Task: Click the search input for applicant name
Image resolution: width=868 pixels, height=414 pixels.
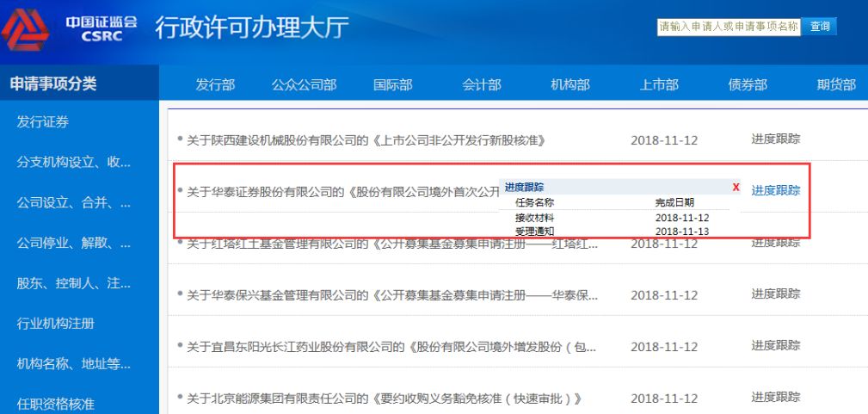Action: point(729,27)
